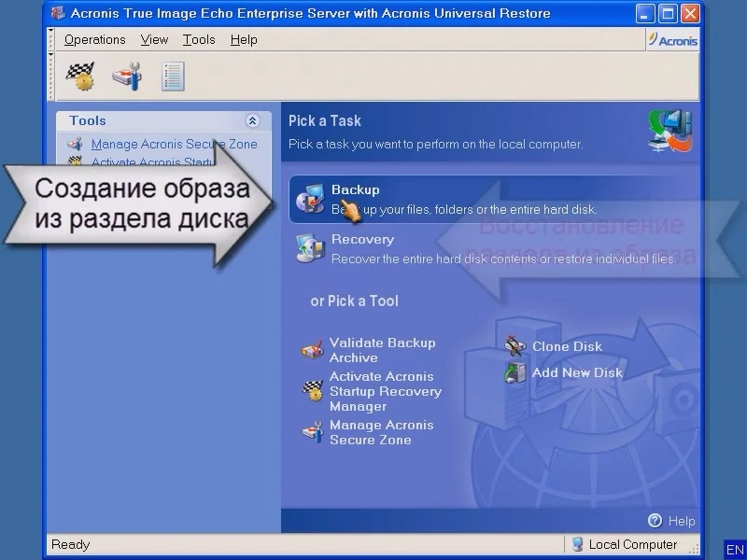This screenshot has height=560, width=747.
Task: Minimize the Acronis True Image window
Action: pyautogui.click(x=645, y=14)
